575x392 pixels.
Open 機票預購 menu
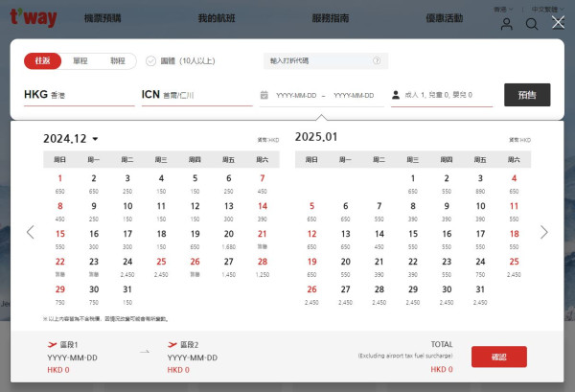(x=103, y=18)
